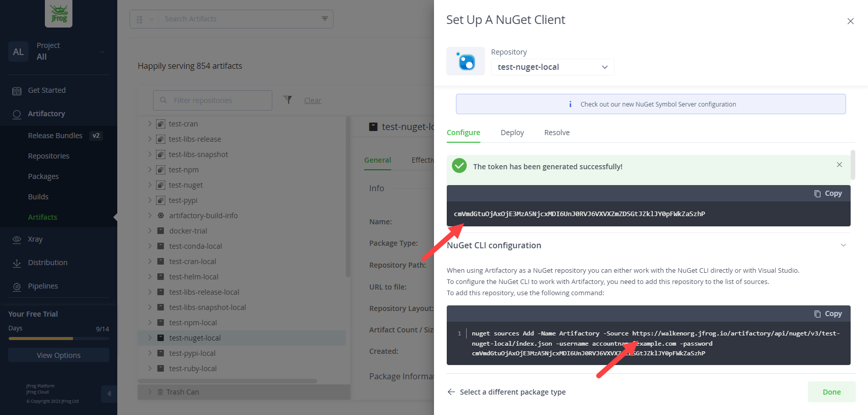
Task: Collapse the sidebar with the arrow button
Action: 109,394
